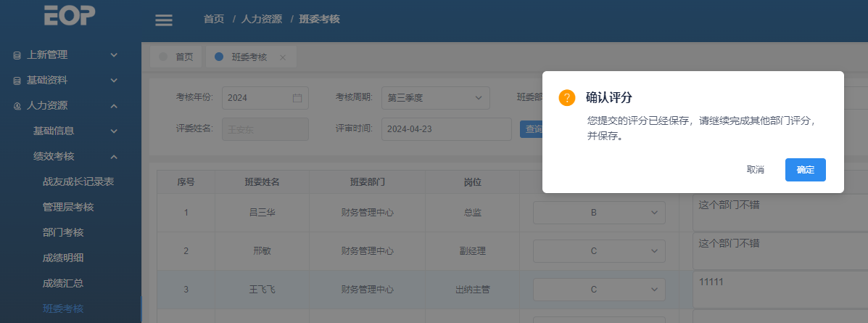Click the 上新管理 database icon
This screenshot has width=868, height=323.
(x=17, y=55)
